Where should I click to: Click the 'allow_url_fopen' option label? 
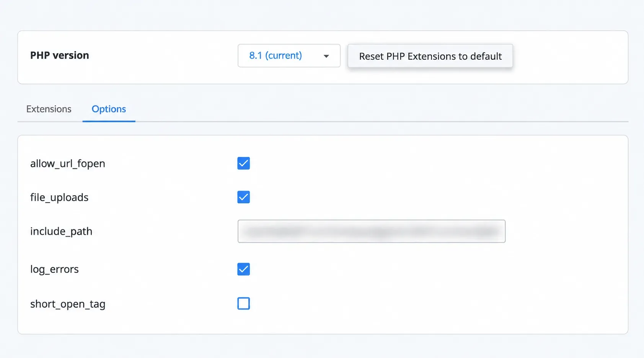coord(68,164)
